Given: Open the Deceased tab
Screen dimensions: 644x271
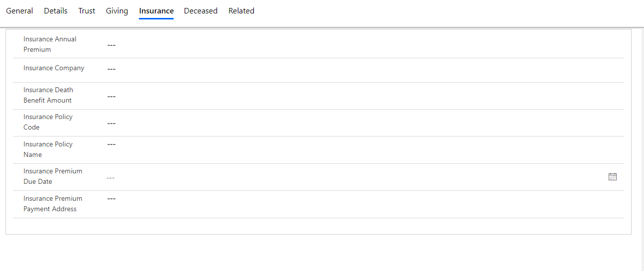Looking at the screenshot, I should (x=201, y=11).
